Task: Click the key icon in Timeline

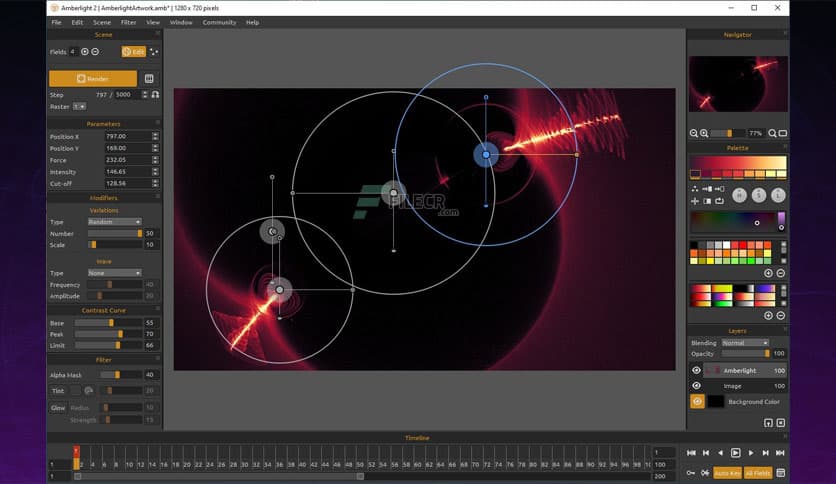Action: point(691,473)
